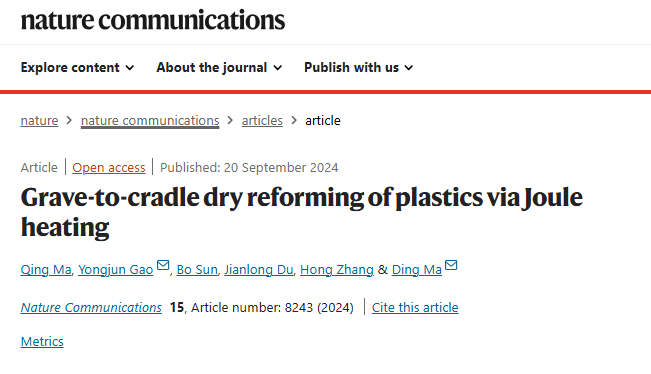The height and width of the screenshot is (374, 651).
Task: Open author Bo Sun's link
Action: click(x=197, y=269)
